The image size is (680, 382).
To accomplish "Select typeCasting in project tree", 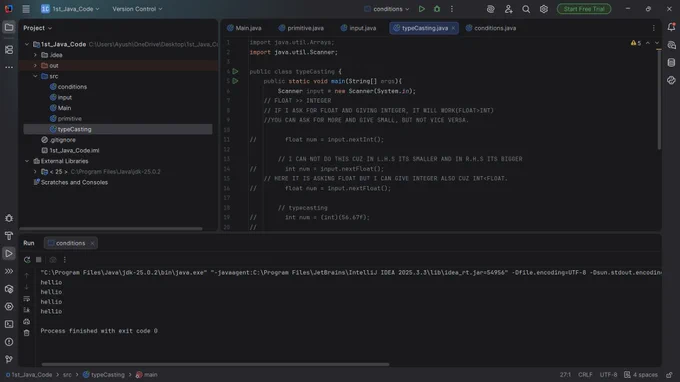I will point(70,129).
